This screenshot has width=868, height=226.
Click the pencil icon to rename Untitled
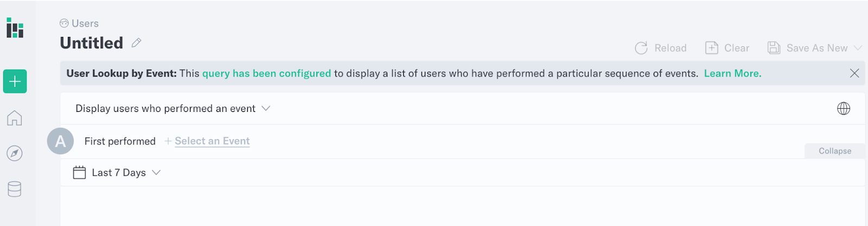[136, 42]
